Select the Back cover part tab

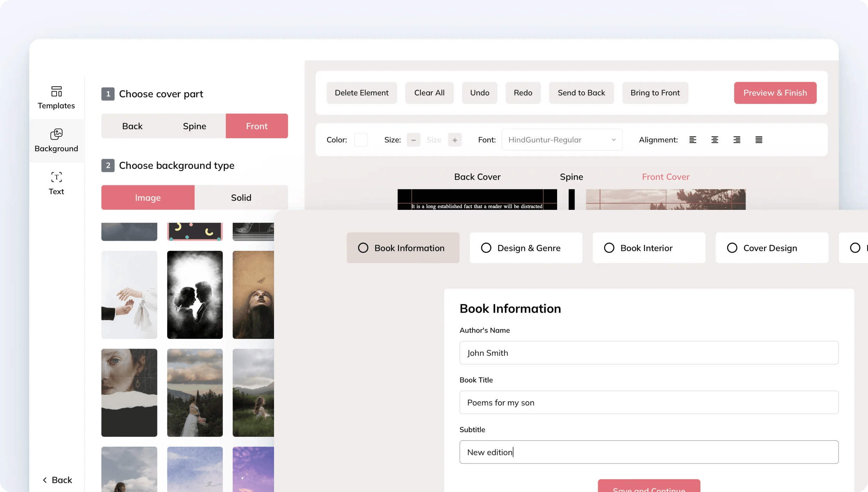click(x=132, y=126)
